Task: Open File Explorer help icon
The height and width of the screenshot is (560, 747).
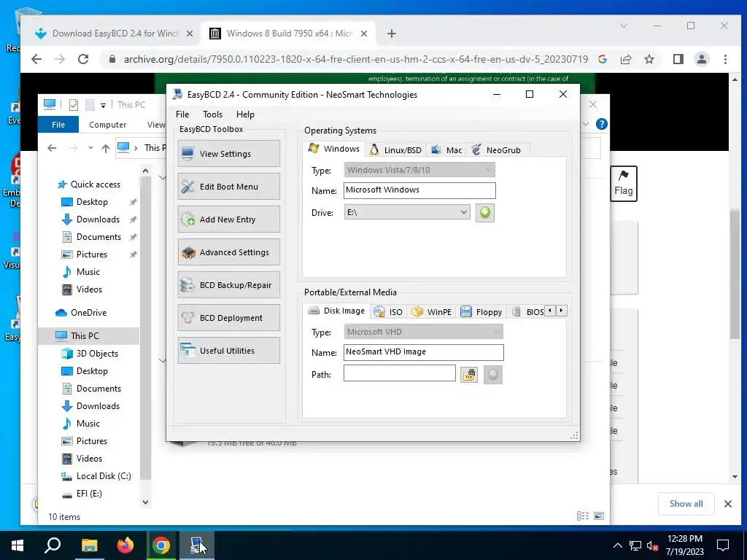Action: (x=602, y=124)
